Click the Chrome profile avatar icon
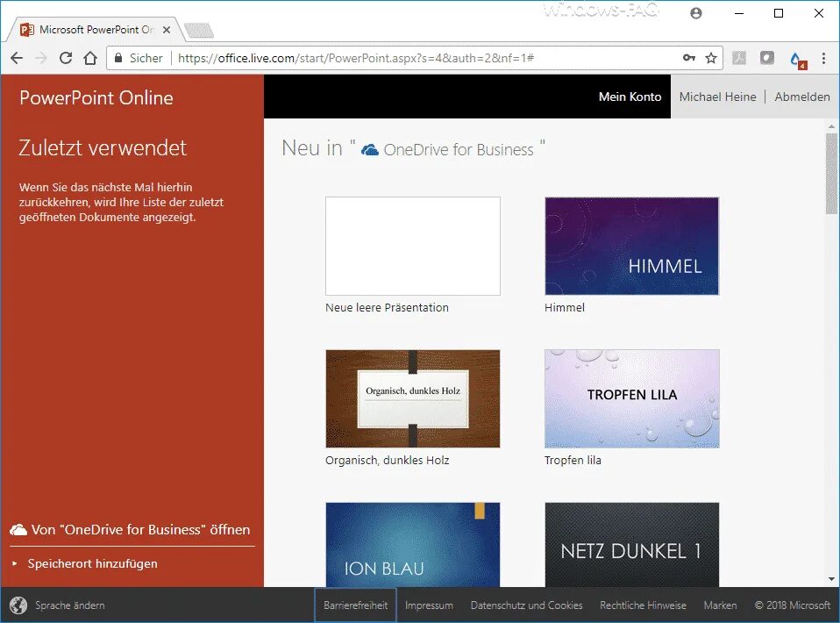 coord(696,13)
